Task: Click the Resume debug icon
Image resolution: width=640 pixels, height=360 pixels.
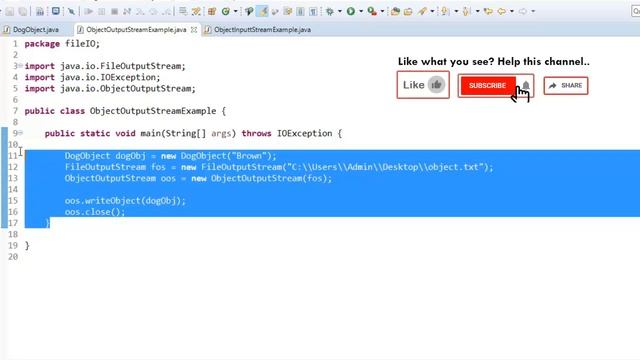Action: pyautogui.click(x=89, y=11)
